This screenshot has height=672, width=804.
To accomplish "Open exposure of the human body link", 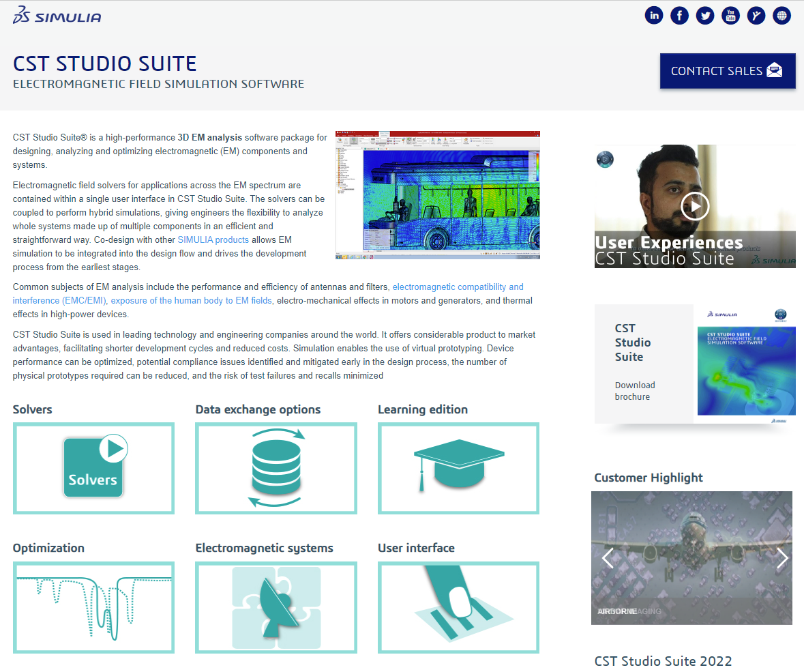I will click(x=191, y=300).
